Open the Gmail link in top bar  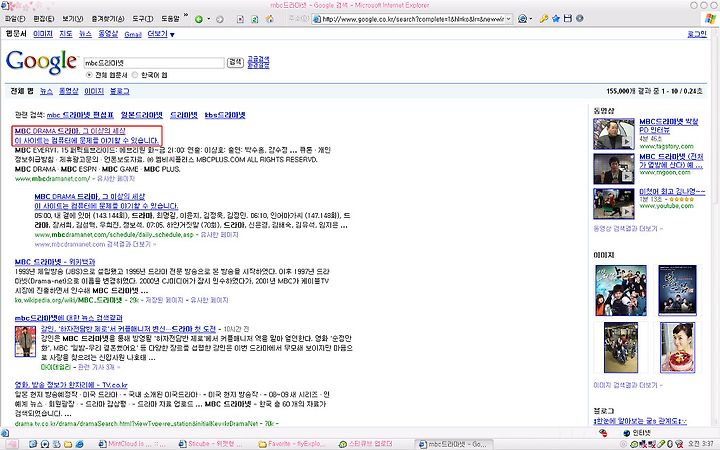(133, 34)
